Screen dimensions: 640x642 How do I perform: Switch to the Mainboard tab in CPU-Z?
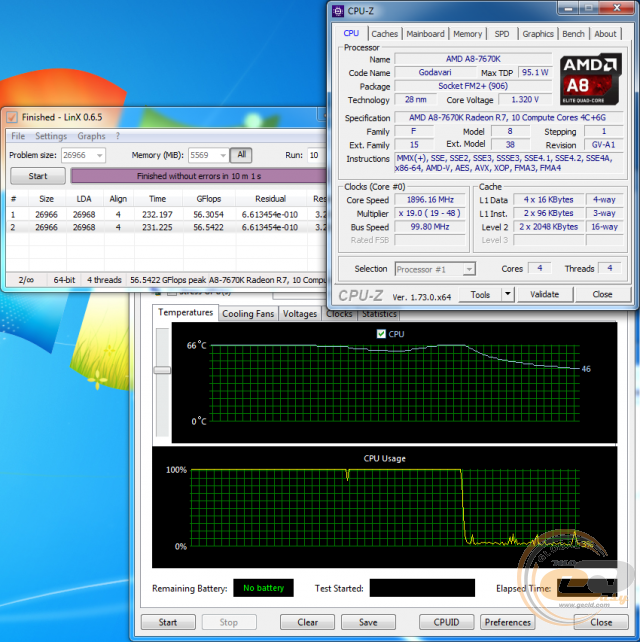tap(425, 34)
